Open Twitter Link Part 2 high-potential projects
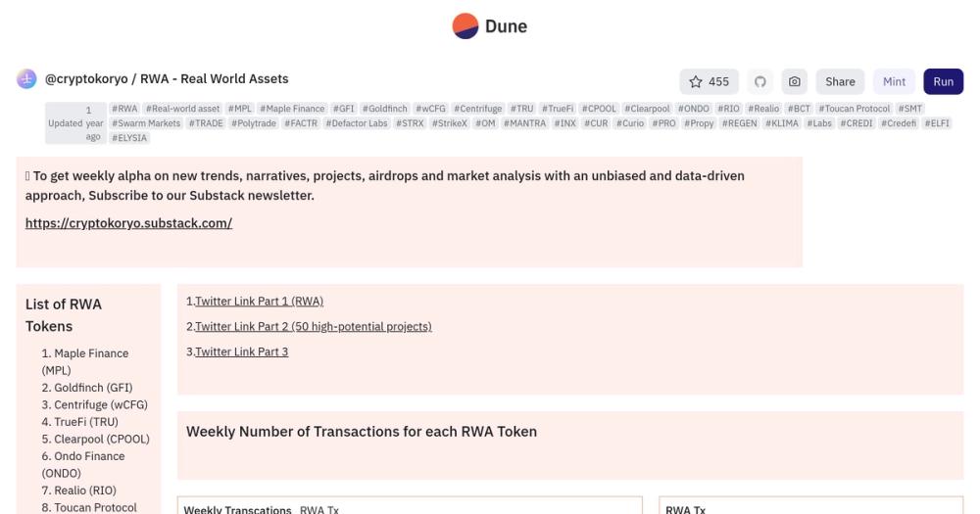980x514 pixels. (x=314, y=327)
